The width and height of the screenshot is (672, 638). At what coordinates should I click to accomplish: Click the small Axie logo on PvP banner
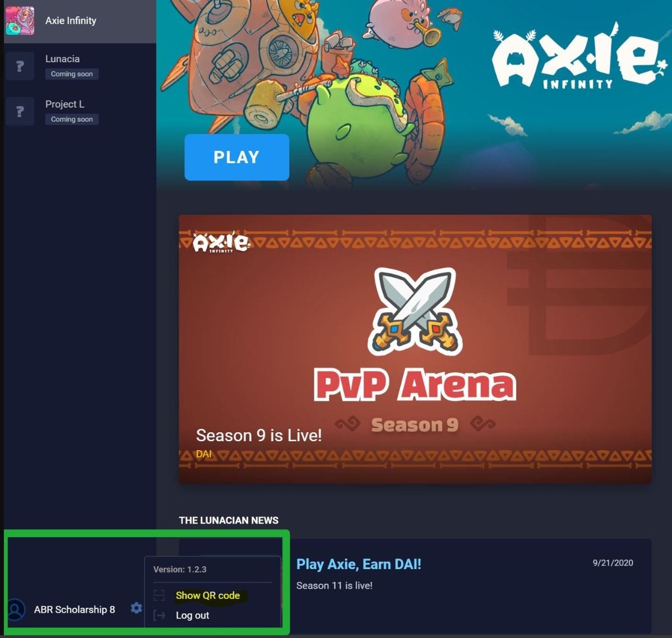click(x=221, y=243)
